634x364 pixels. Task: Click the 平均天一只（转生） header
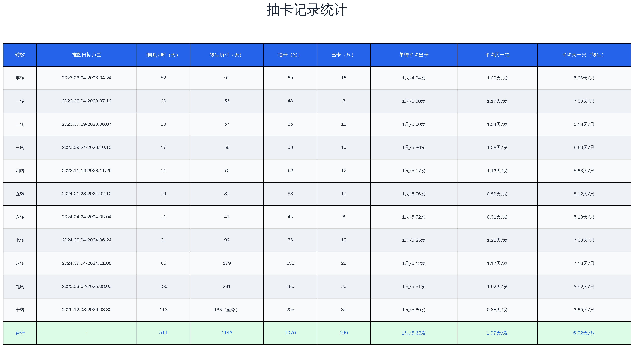click(584, 55)
